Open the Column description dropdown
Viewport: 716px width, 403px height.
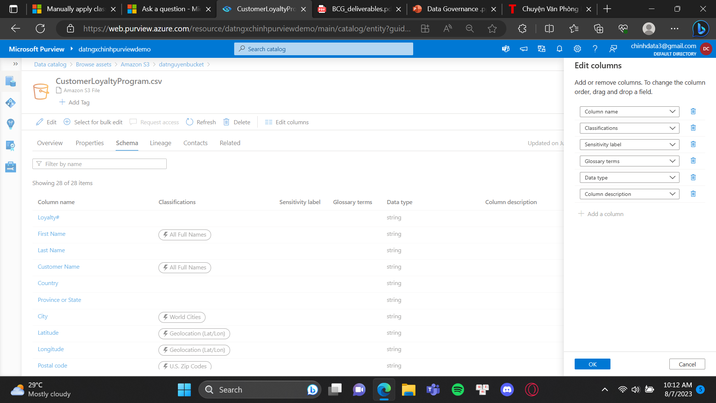tap(629, 194)
